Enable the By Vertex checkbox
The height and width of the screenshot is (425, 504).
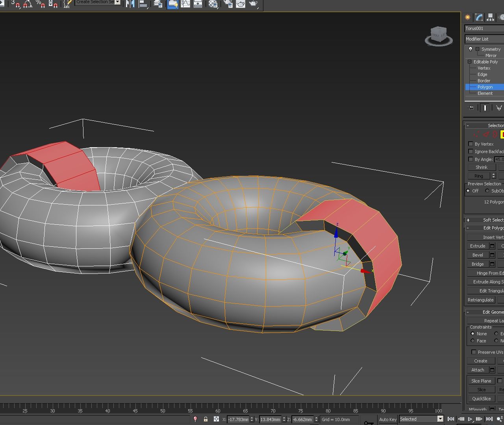click(x=471, y=144)
